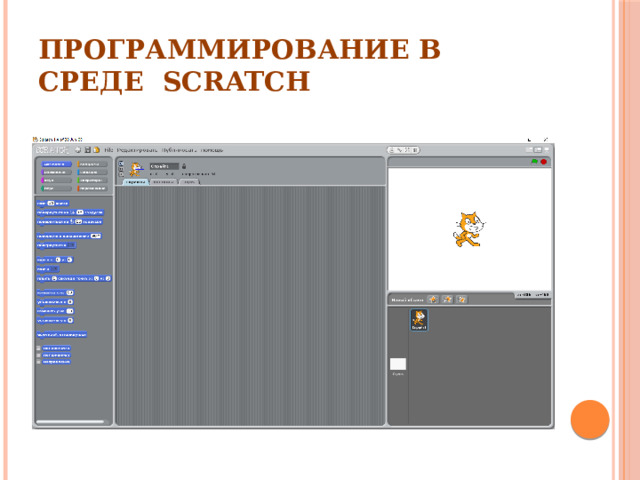Click the set x to value field
The image size is (640, 480).
(x=70, y=302)
